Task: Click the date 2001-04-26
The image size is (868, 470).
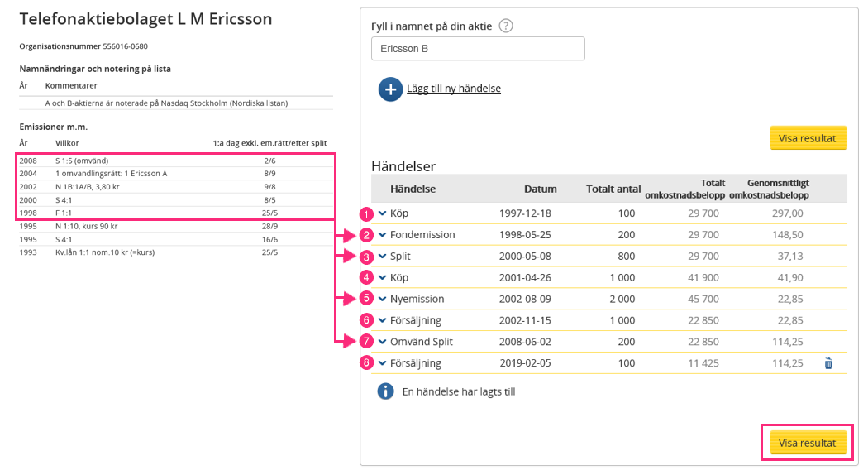Action: click(x=525, y=278)
